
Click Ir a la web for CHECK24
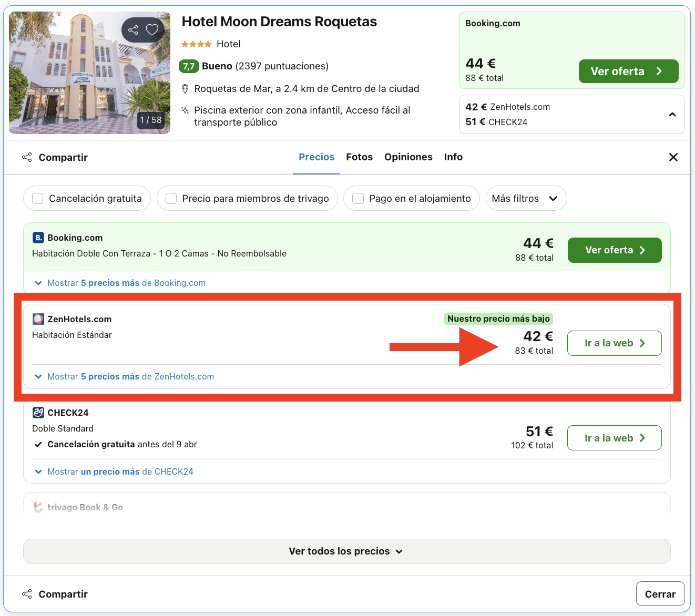(615, 438)
